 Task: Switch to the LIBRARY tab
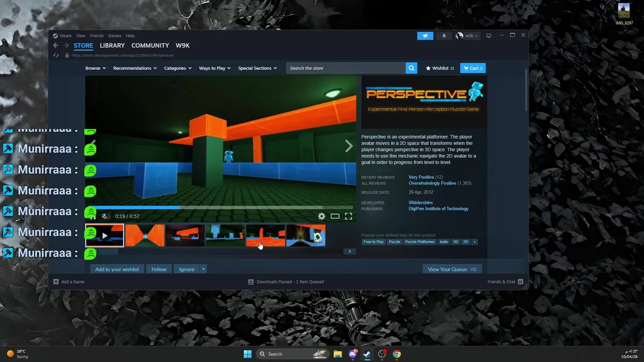[112, 46]
